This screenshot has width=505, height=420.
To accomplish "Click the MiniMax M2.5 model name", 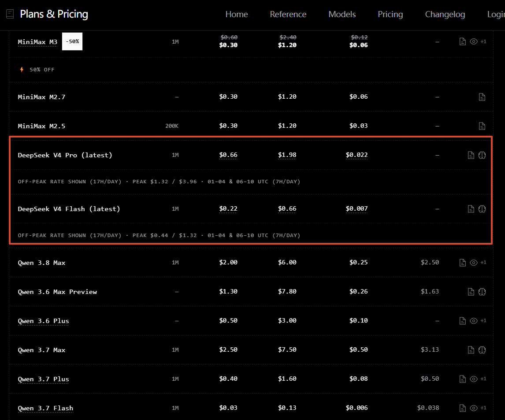I will click(41, 126).
